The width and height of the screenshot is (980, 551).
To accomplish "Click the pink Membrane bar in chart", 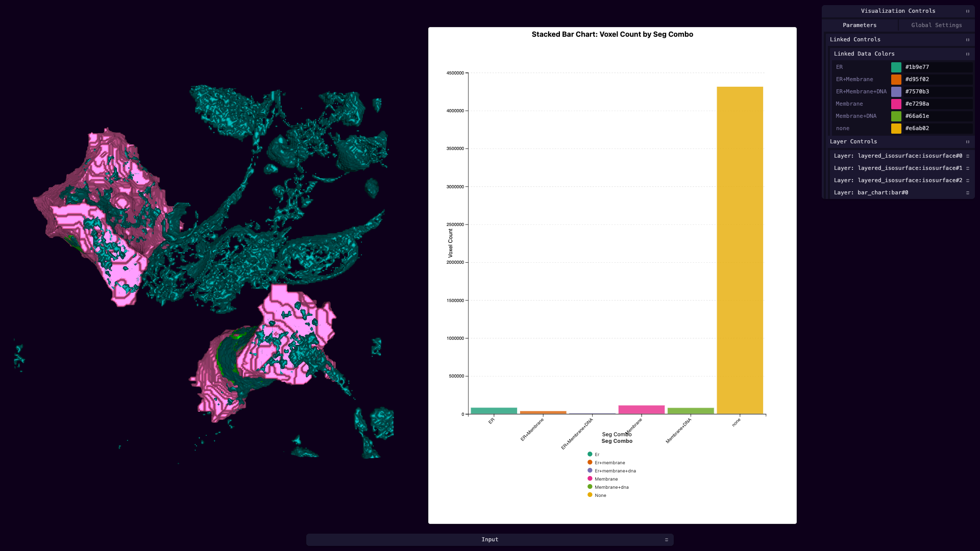I will pyautogui.click(x=642, y=410).
